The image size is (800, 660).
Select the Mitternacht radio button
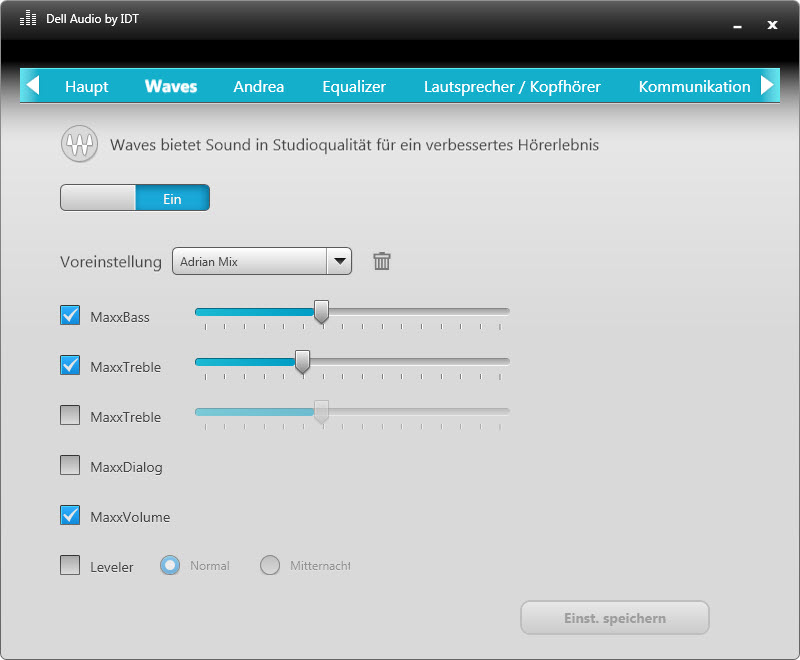pyautogui.click(x=270, y=565)
